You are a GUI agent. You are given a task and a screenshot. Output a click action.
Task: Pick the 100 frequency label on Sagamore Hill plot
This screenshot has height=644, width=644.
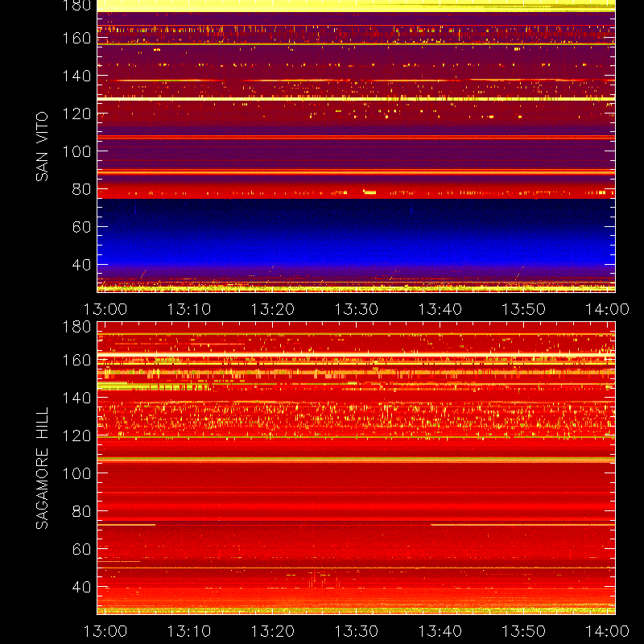pos(76,473)
